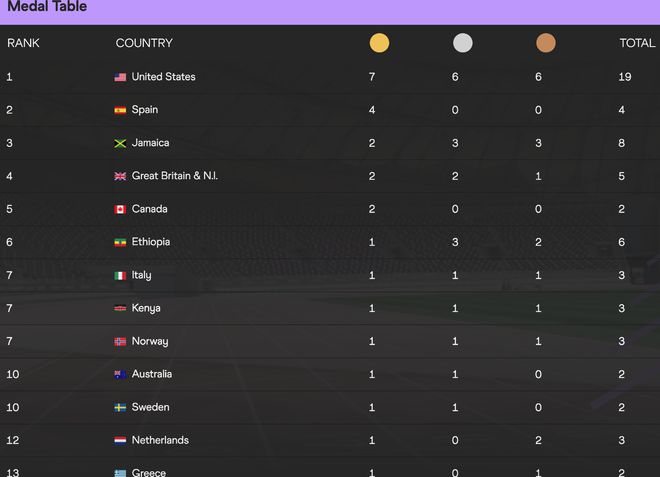Select the RANK column header
This screenshot has width=660, height=477.
click(23, 43)
